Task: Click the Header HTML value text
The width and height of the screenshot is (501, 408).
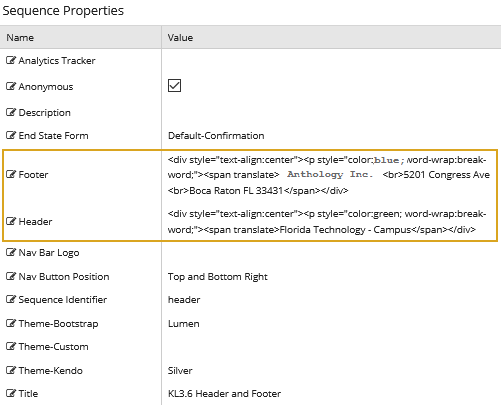Action: coord(327,222)
